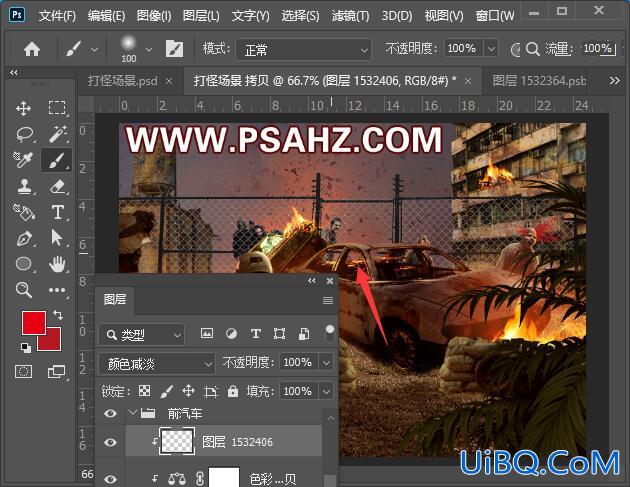Click the brush opacity field in options bar
This screenshot has height=487, width=630.
coord(463,49)
